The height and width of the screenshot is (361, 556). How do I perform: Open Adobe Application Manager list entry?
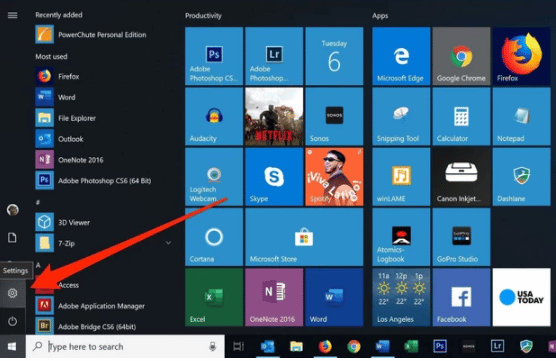(x=90, y=306)
